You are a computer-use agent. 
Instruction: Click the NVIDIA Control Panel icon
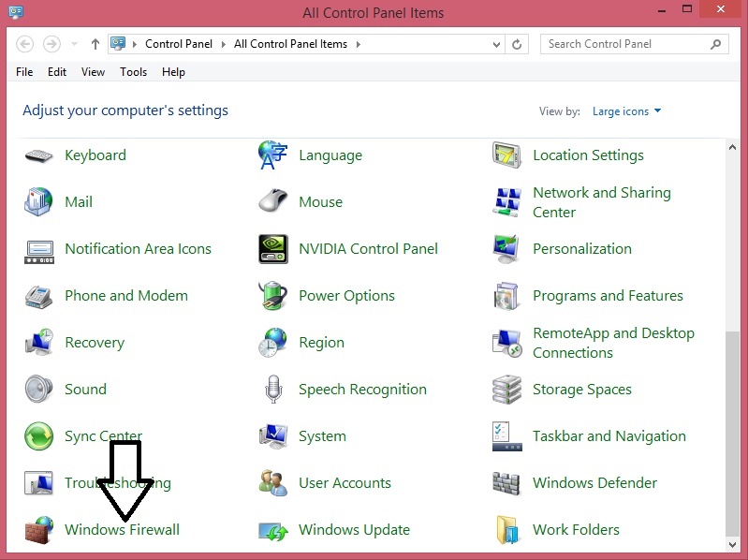pyautogui.click(x=272, y=249)
